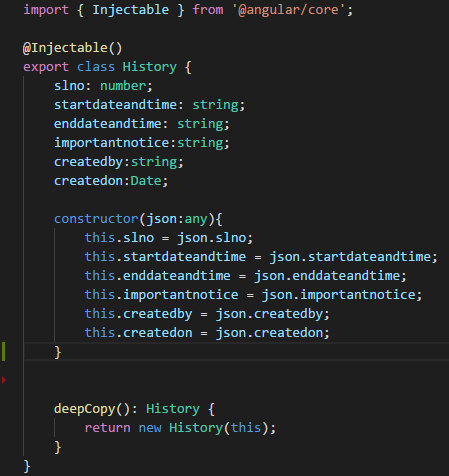Click the 'enddateandtime: string;' declaration
Screen dimensions: 449x476
pos(142,124)
